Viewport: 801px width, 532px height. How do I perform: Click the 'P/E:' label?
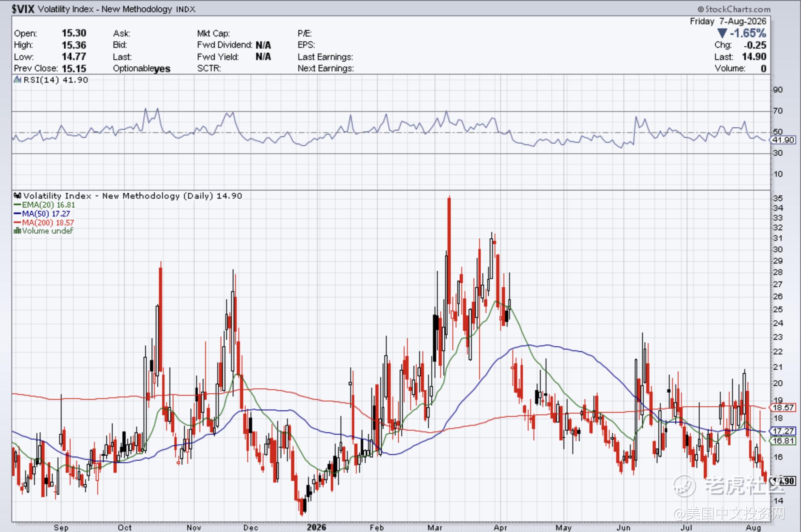(x=305, y=34)
